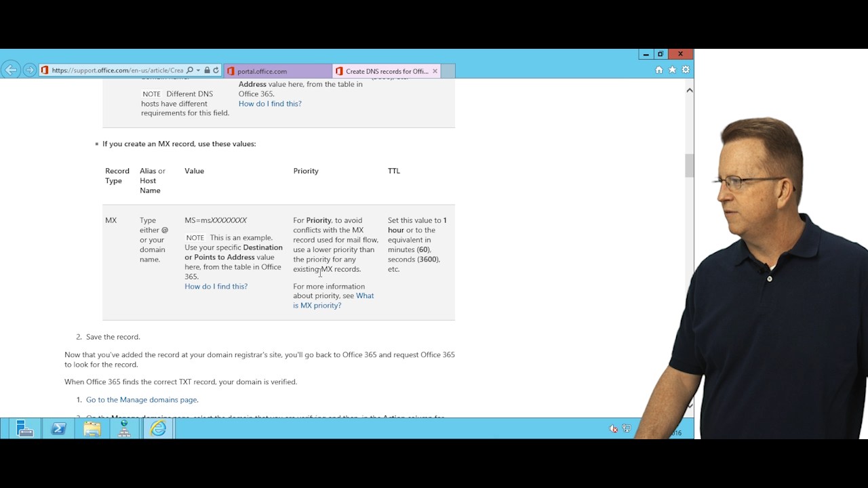Click the 'MS=msXXXXXXXX' value text
Image resolution: width=868 pixels, height=488 pixels.
(216, 220)
